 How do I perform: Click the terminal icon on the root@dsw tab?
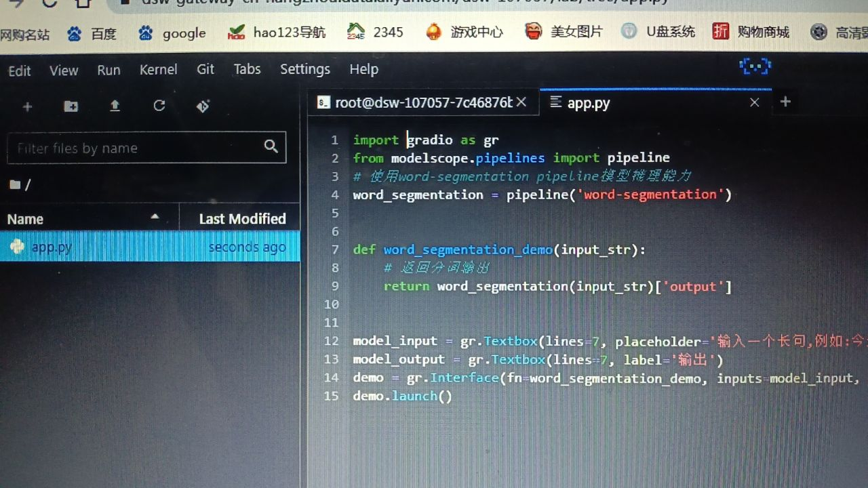click(323, 102)
